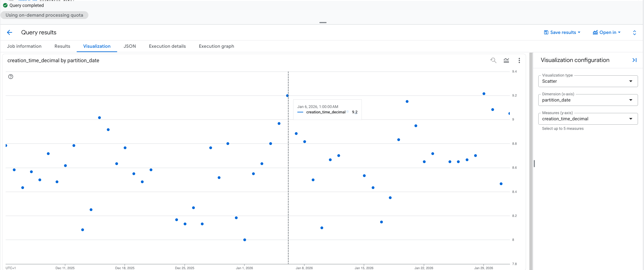The width and height of the screenshot is (644, 270).
Task: Click the Jan 6 tooltip on the scatter chart
Action: coord(327,109)
